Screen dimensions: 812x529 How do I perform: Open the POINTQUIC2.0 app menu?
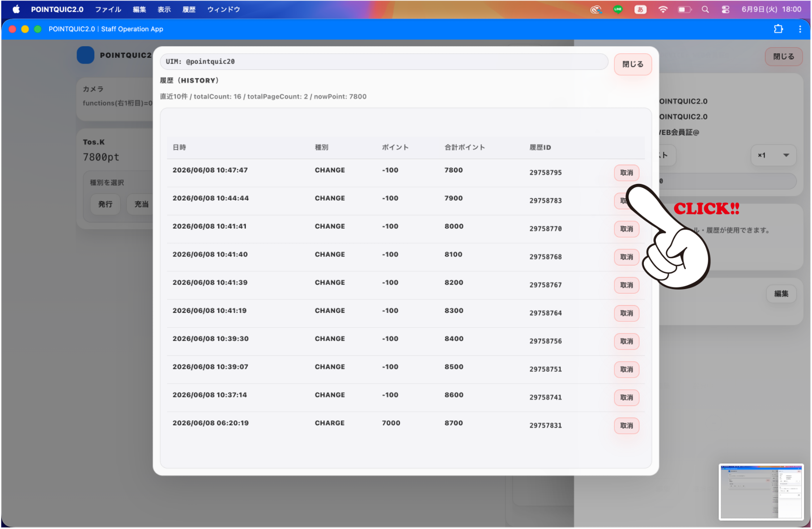(57, 9)
